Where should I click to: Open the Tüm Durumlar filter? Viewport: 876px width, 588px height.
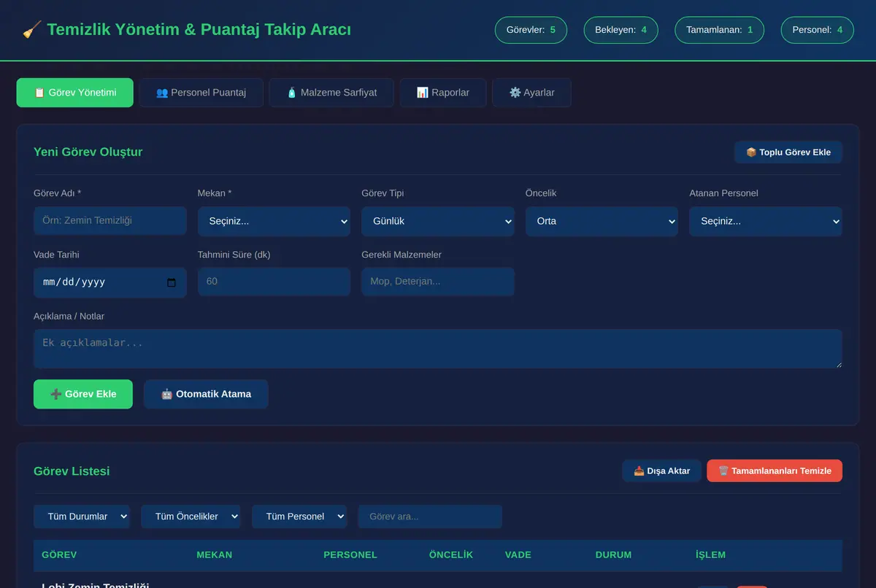[x=82, y=517]
